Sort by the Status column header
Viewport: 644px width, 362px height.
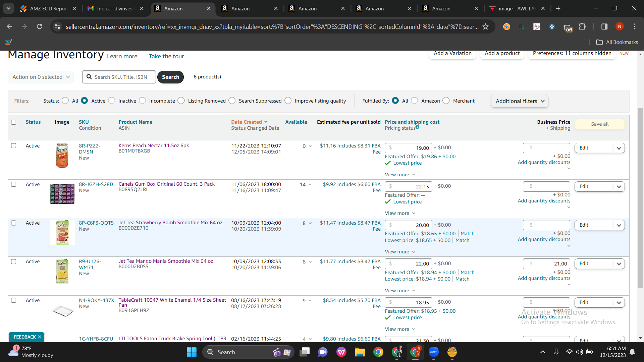click(33, 122)
